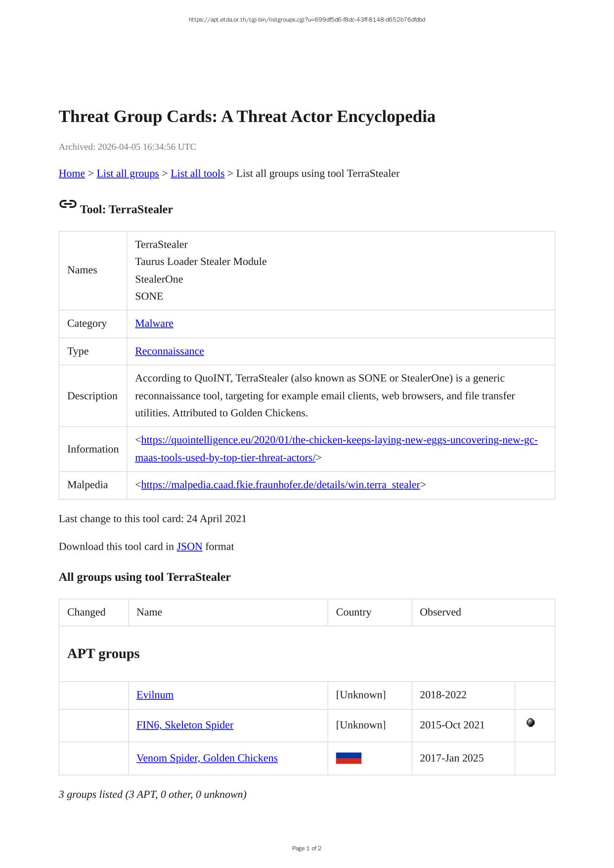Click the Name column header
Viewport: 614px width, 868px height.
pyautogui.click(x=149, y=612)
